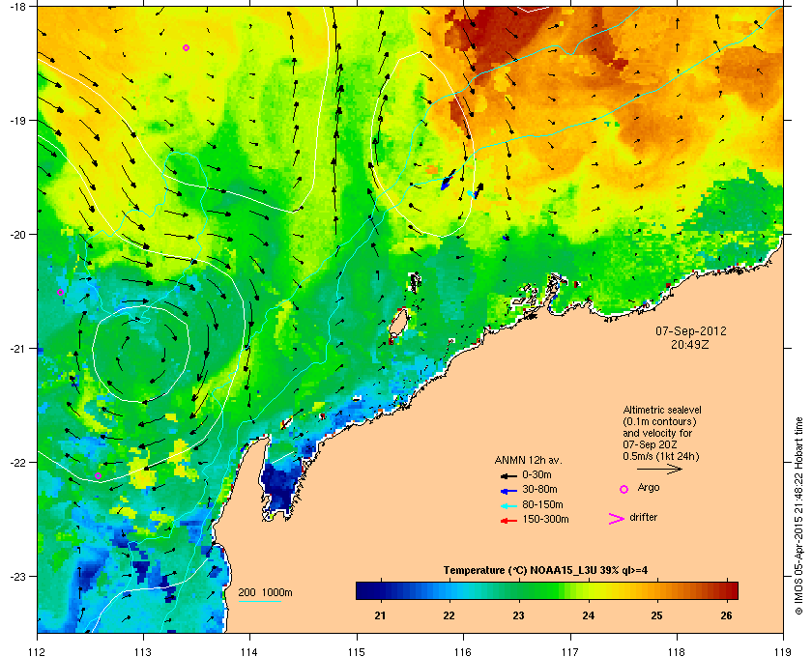
Task: Click the Argo float marker near 20.5S 112.2E
Action: coord(61,293)
